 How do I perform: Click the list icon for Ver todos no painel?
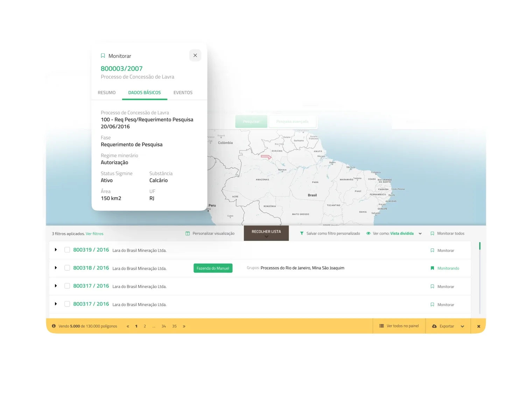point(381,326)
